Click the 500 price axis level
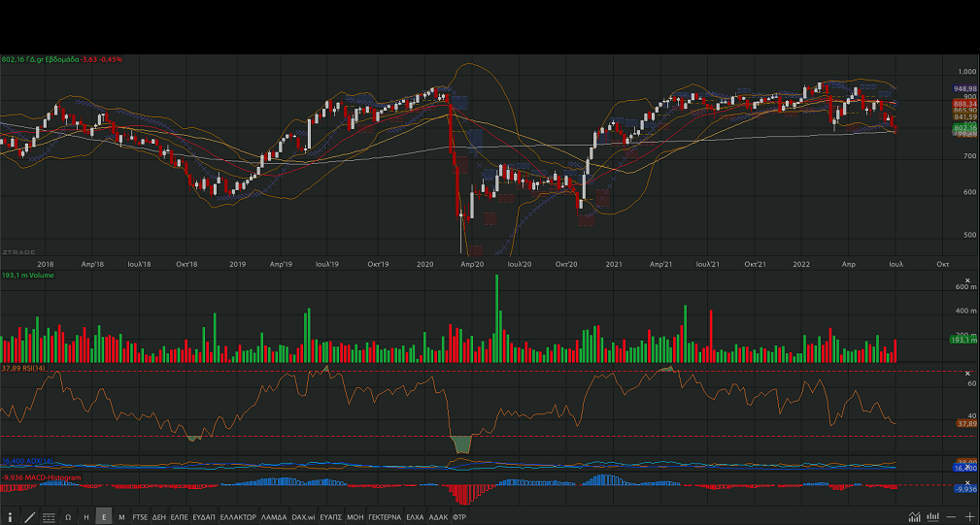Image resolution: width=980 pixels, height=525 pixels. tap(970, 235)
